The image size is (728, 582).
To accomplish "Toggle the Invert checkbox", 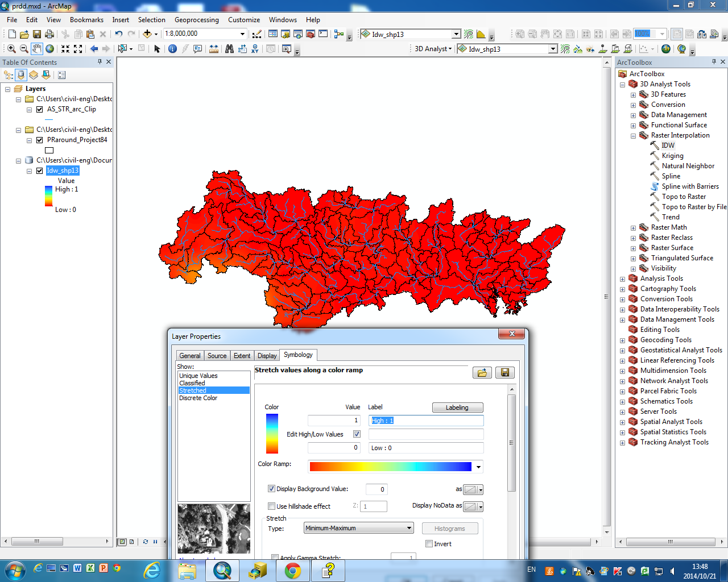I will coord(429,544).
